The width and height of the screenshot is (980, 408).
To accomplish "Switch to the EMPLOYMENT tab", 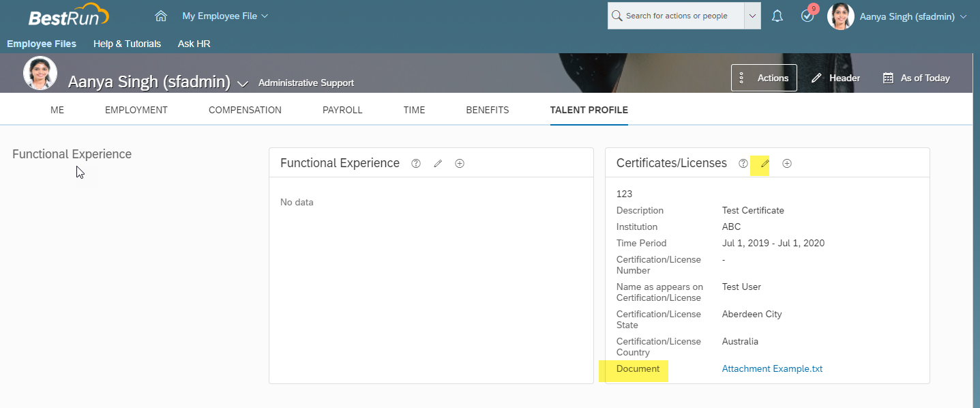I will (136, 110).
